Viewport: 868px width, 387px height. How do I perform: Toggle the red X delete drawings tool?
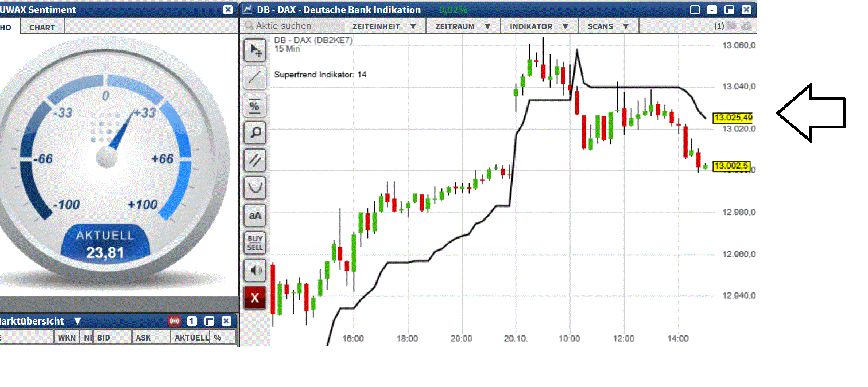click(x=255, y=298)
